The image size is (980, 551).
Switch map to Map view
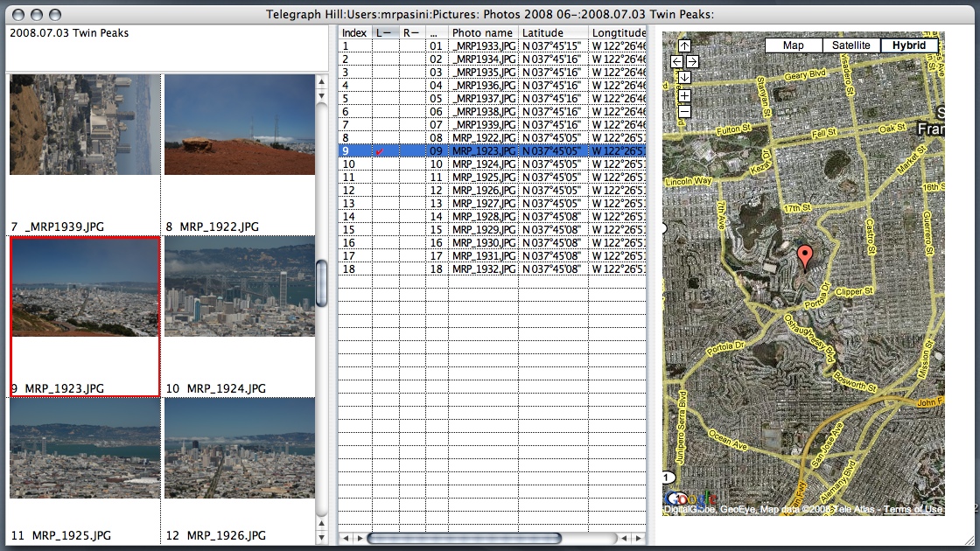793,45
